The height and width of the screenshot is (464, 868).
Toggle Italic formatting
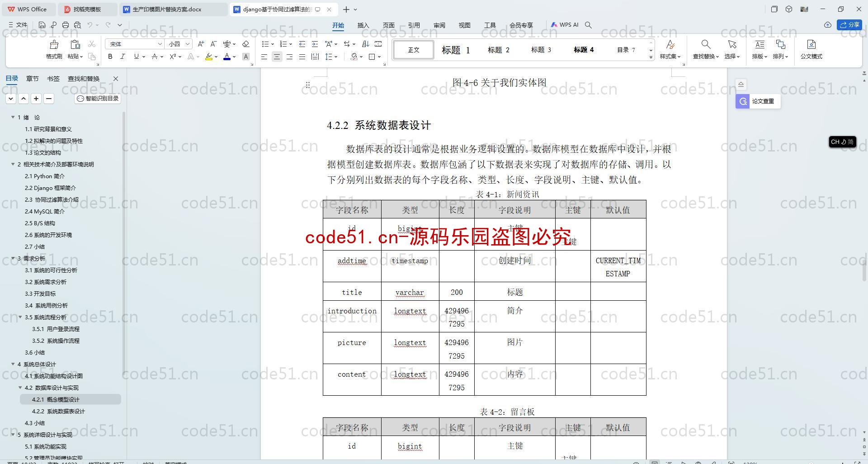pos(123,57)
